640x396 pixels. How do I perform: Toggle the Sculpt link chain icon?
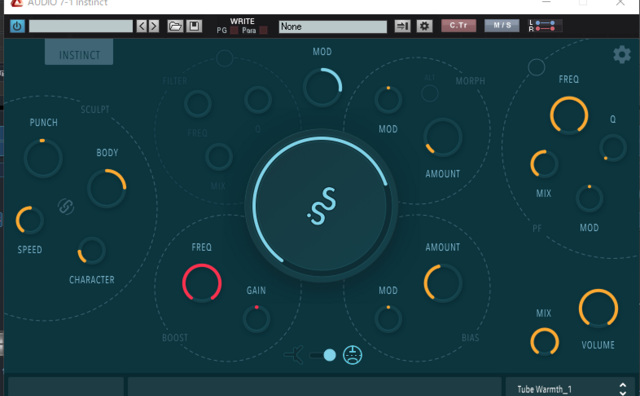(x=66, y=206)
